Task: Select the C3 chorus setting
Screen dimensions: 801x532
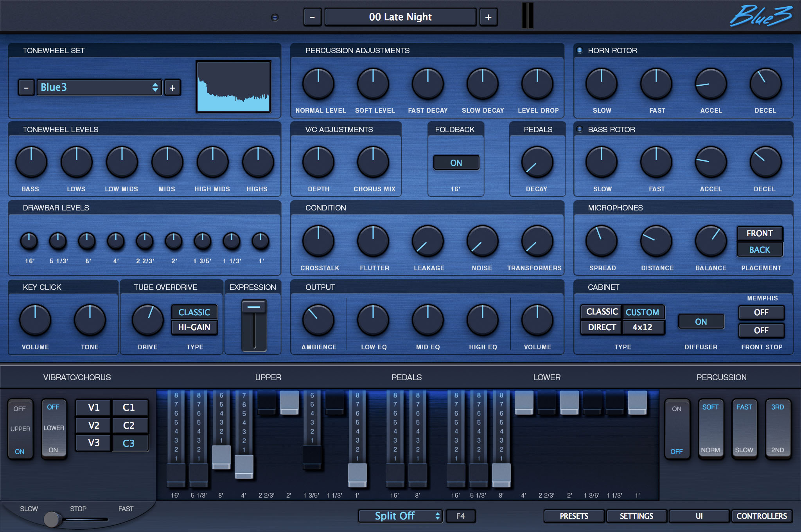Action: pyautogui.click(x=130, y=443)
